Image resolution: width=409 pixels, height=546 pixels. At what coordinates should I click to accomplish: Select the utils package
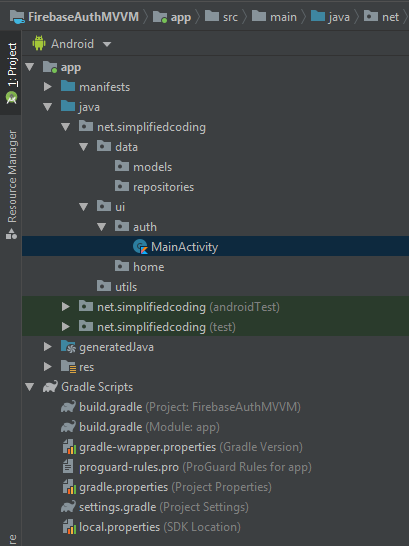pos(126,287)
